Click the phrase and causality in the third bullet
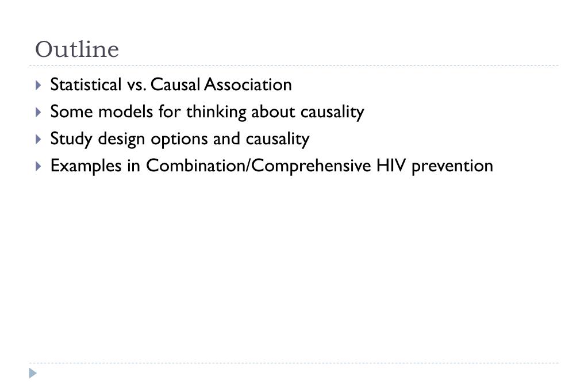The width and height of the screenshot is (588, 392). [261, 139]
